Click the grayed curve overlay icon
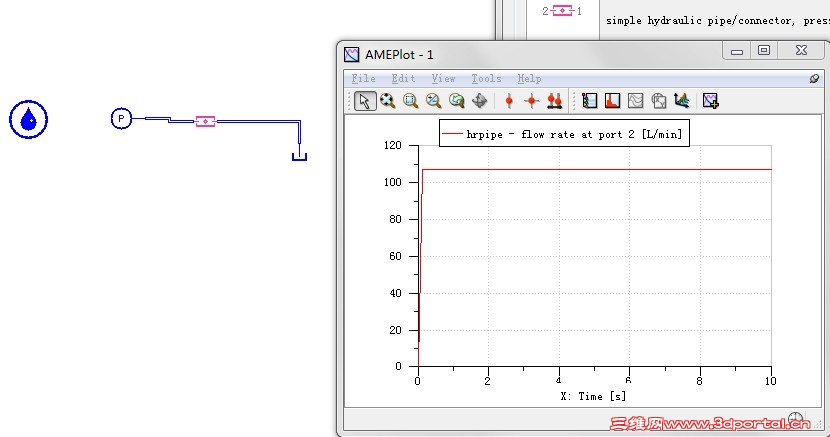 pyautogui.click(x=635, y=101)
